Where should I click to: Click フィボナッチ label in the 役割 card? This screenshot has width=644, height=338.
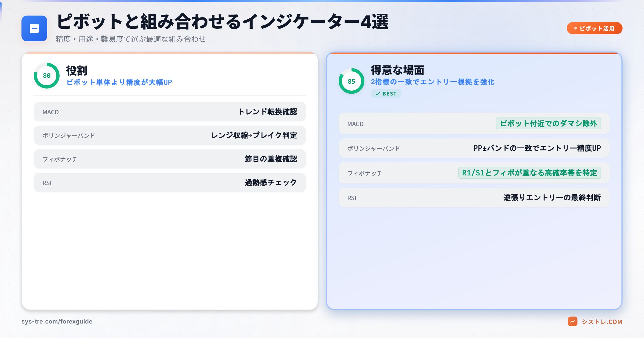60,159
